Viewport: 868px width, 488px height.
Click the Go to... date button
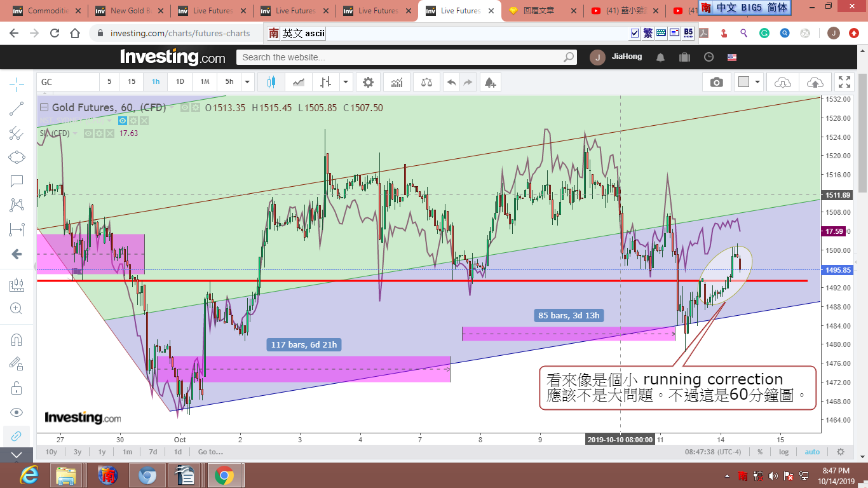click(210, 452)
